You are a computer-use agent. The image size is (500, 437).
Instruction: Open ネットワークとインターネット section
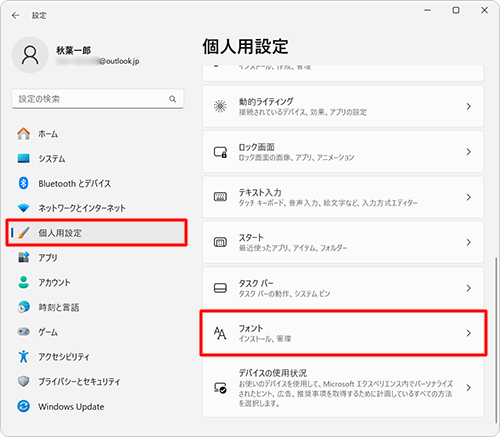(97, 208)
